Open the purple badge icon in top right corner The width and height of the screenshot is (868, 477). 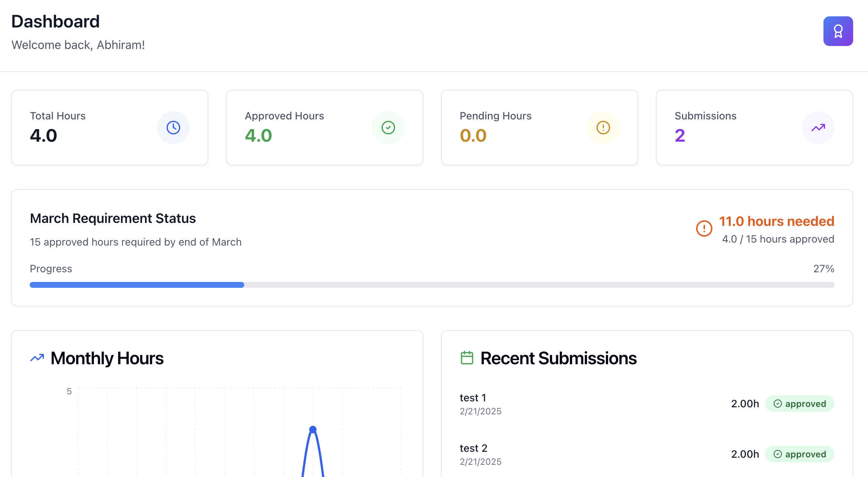[x=838, y=31]
